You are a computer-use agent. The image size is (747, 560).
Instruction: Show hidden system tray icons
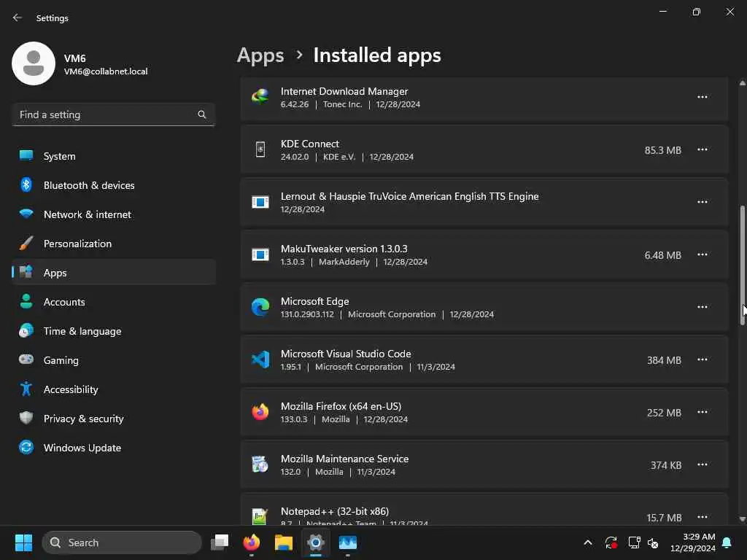(x=587, y=542)
